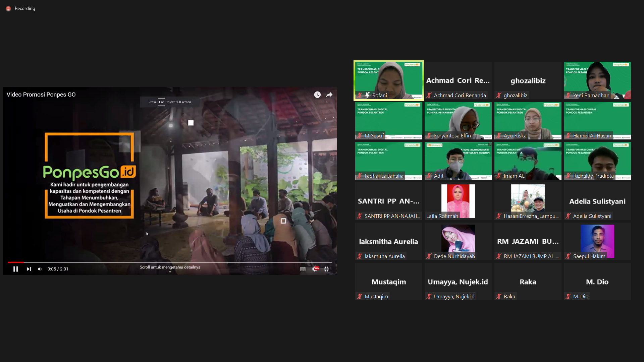
Task: Select Mustaqim's participant tile
Action: [389, 282]
